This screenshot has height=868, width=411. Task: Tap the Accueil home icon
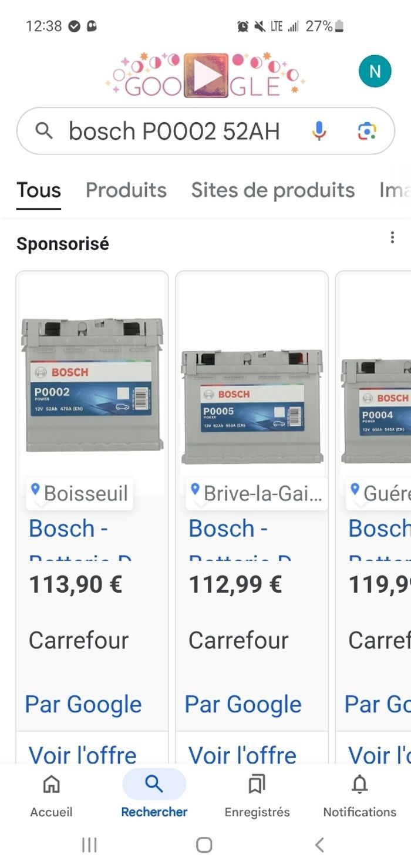tap(51, 785)
